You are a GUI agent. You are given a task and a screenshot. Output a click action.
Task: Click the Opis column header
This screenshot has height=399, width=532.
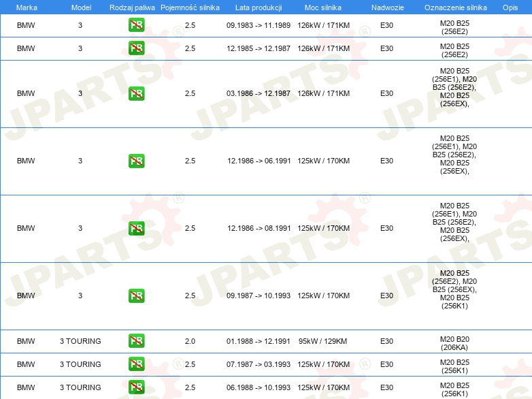(x=510, y=7)
